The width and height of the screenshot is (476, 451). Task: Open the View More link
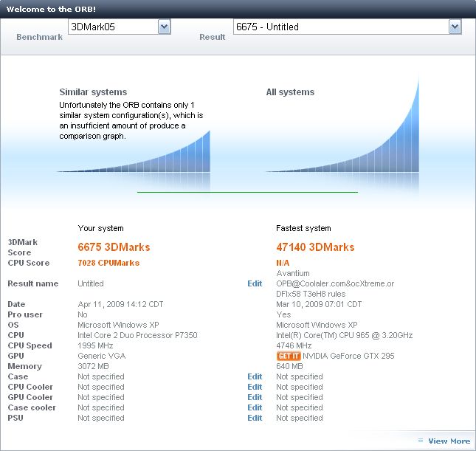449,441
